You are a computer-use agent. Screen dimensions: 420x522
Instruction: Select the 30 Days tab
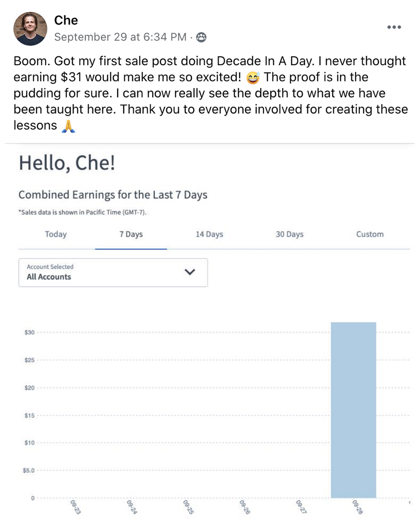(290, 234)
